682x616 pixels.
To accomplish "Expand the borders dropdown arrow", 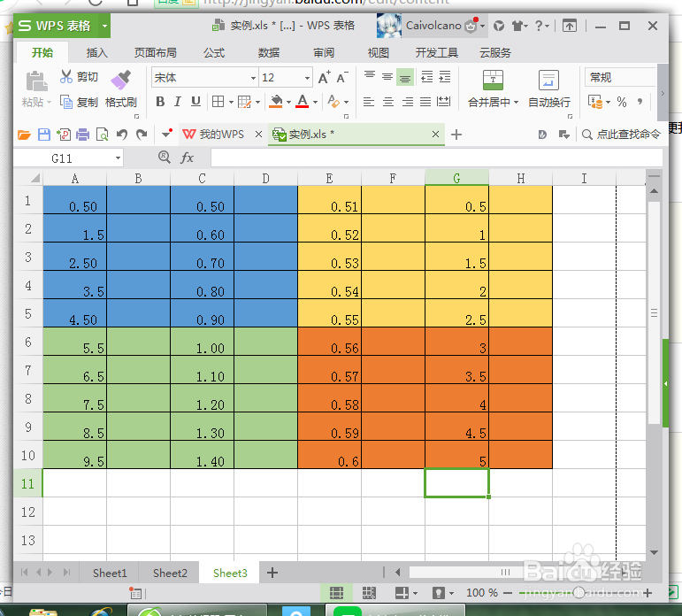I will 231,103.
